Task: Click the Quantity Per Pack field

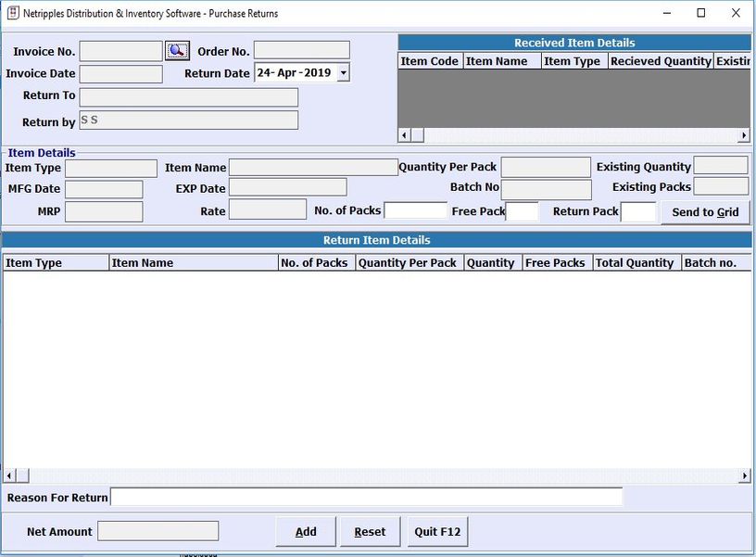Action: (x=546, y=168)
